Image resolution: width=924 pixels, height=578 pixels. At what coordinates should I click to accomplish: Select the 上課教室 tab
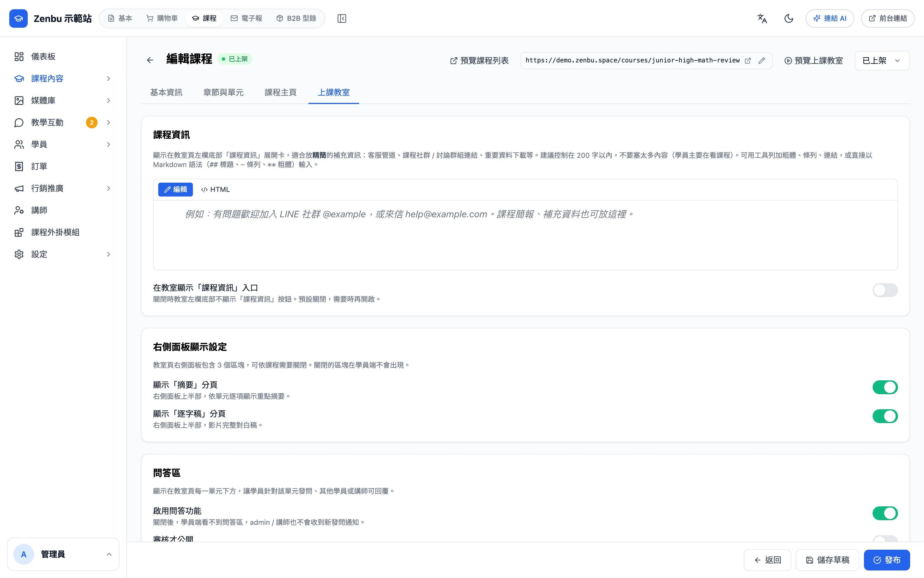click(x=334, y=92)
